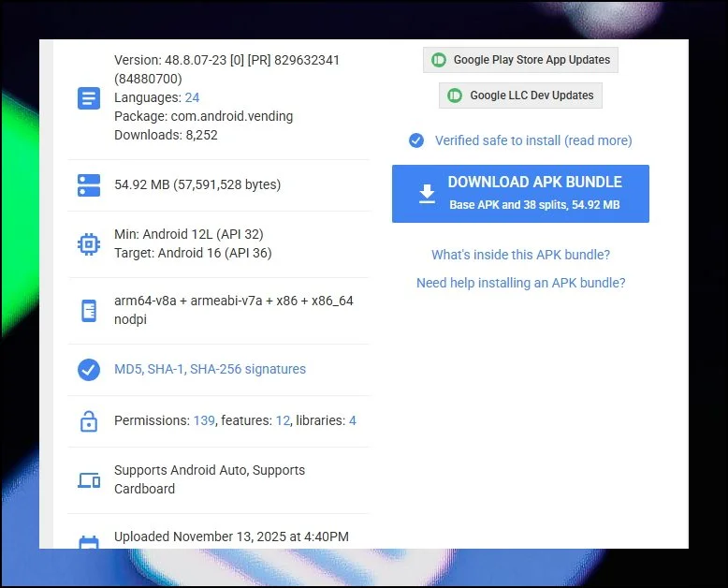The height and width of the screenshot is (588, 728).
Task: Open the 24 languages link
Action: (x=192, y=97)
